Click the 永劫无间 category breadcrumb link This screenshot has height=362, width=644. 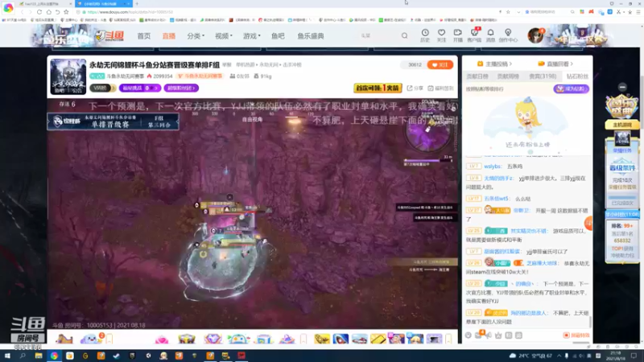pos(269,65)
